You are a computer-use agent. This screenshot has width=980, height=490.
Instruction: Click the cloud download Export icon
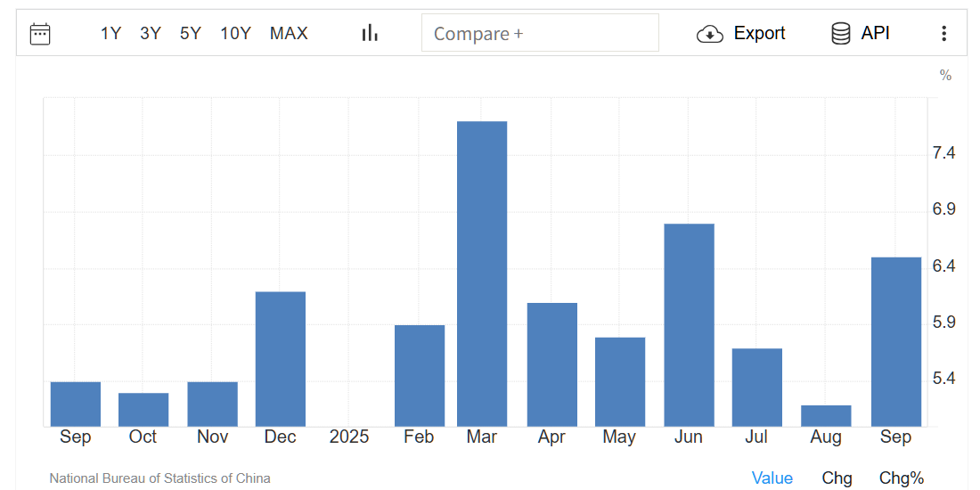point(709,34)
